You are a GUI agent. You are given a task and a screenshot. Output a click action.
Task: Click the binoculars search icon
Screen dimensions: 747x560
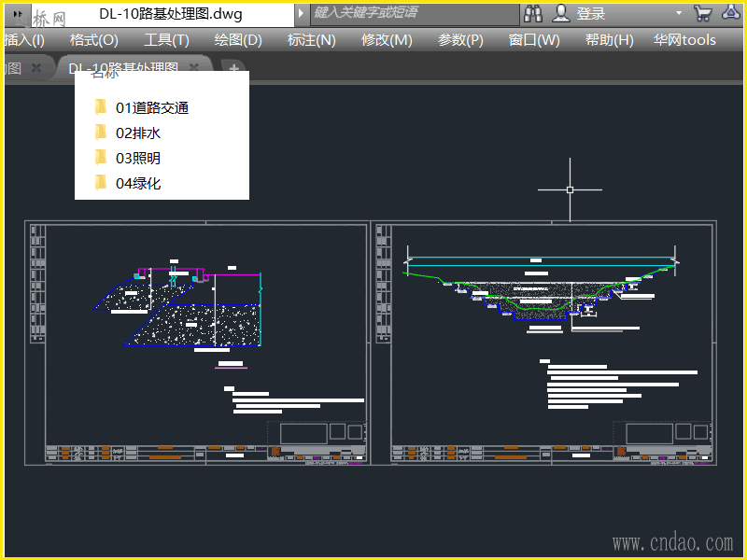click(x=532, y=13)
